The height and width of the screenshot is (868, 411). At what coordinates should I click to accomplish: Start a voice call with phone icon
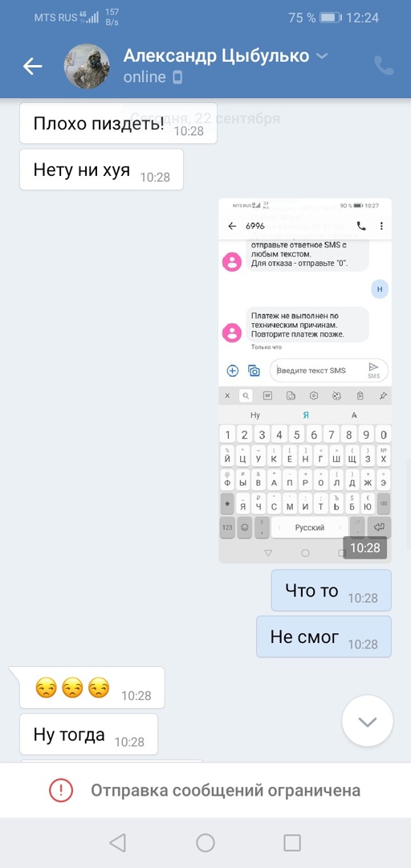click(384, 66)
